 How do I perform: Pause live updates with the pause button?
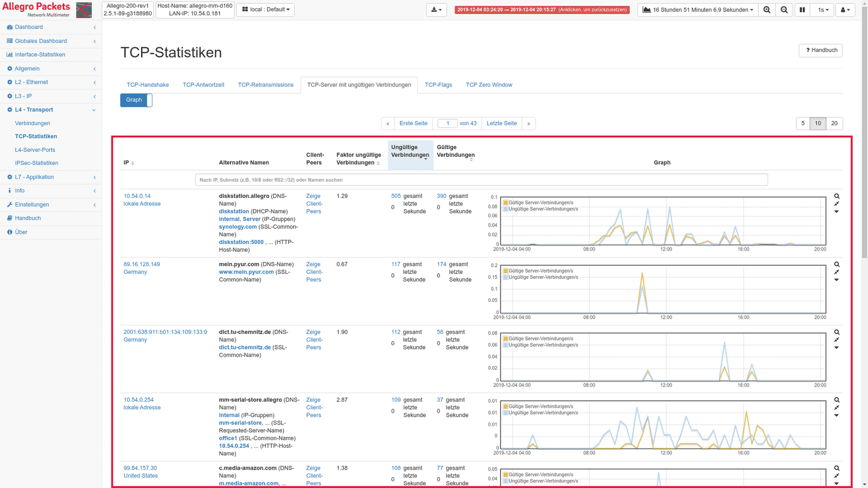tap(802, 10)
